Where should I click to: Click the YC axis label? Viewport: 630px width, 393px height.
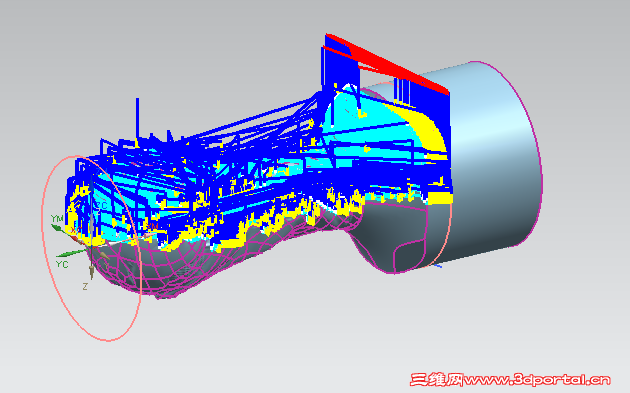(62, 264)
